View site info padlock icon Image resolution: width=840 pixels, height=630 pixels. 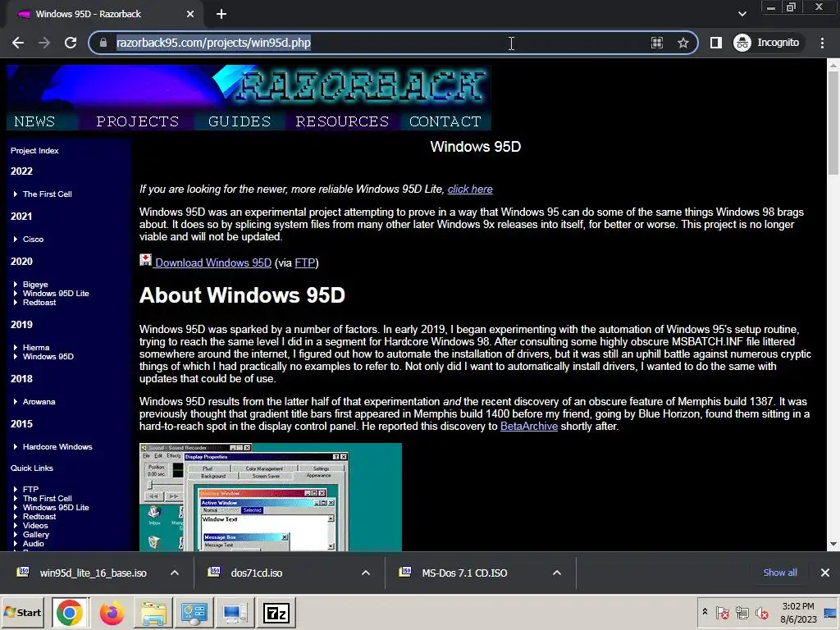coord(103,43)
